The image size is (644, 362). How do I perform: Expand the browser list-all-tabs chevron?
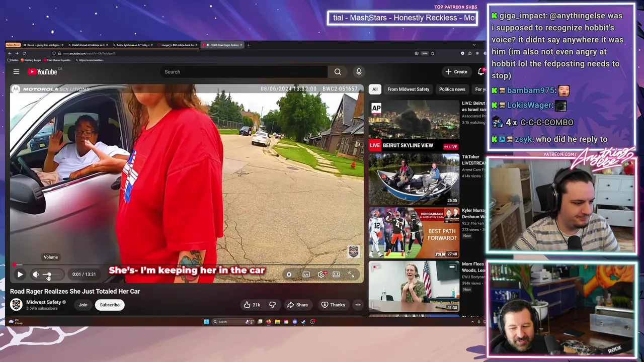pos(473,45)
